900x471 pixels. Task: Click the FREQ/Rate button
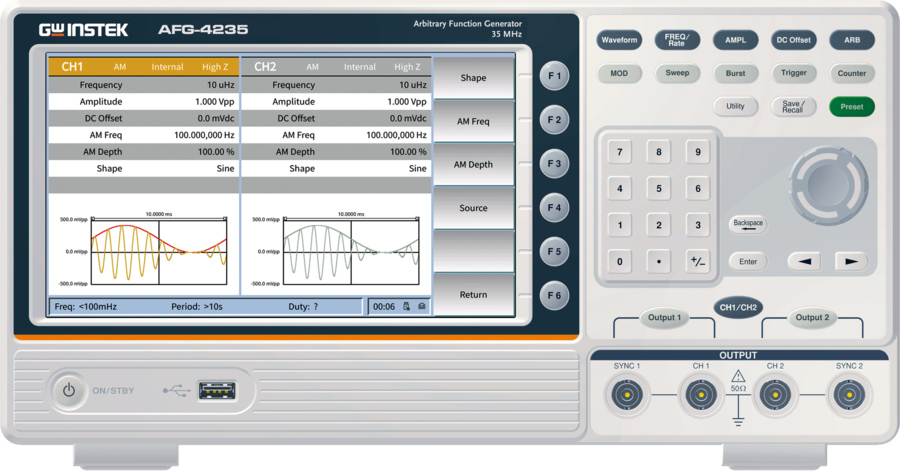tap(677, 40)
